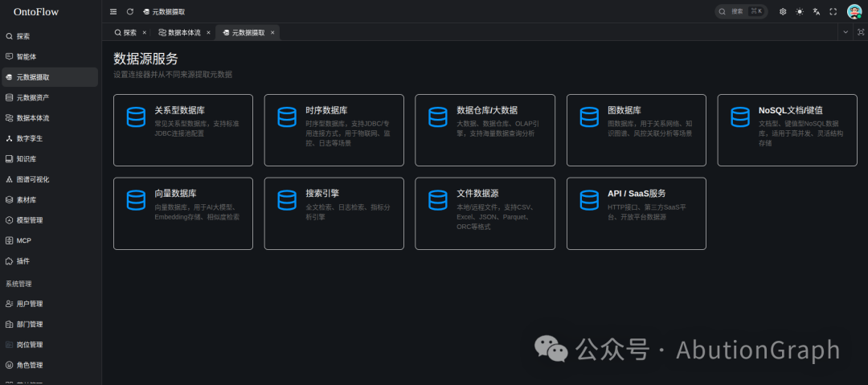Click the MCP sidebar icon
The image size is (868, 385).
(9, 241)
